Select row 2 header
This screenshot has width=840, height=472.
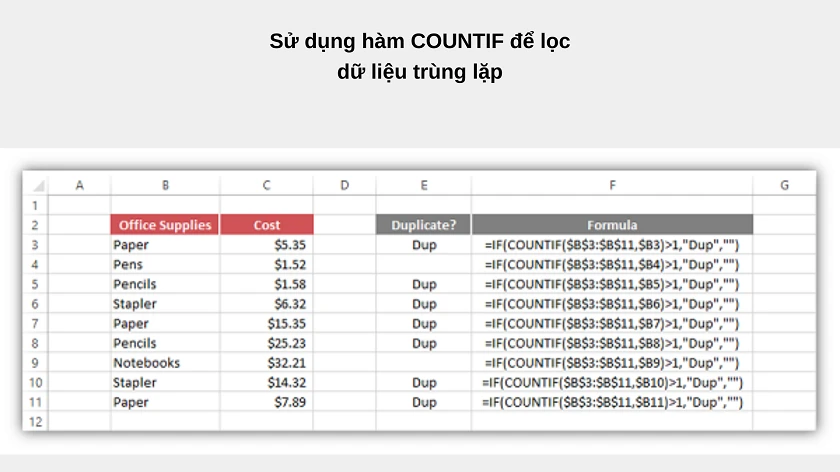tap(35, 225)
